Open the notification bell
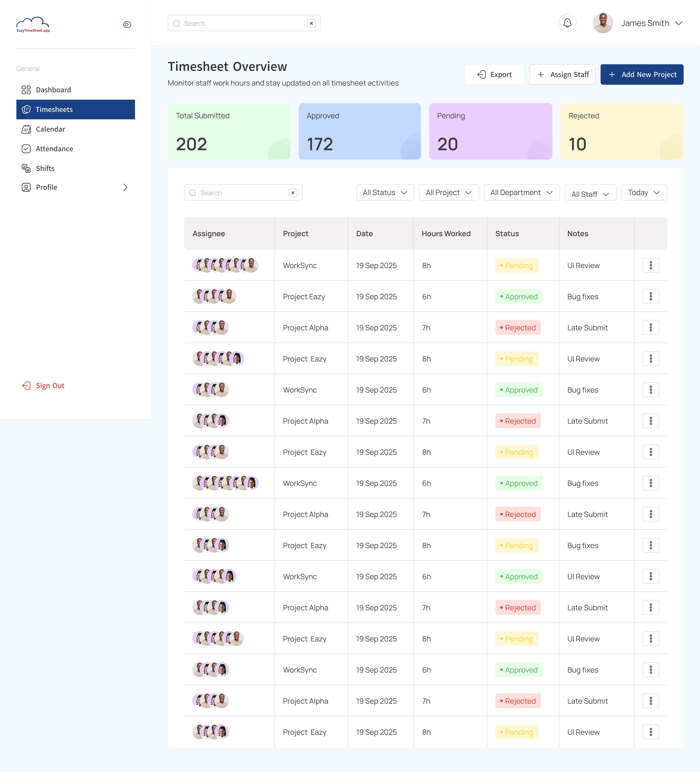 [x=568, y=23]
